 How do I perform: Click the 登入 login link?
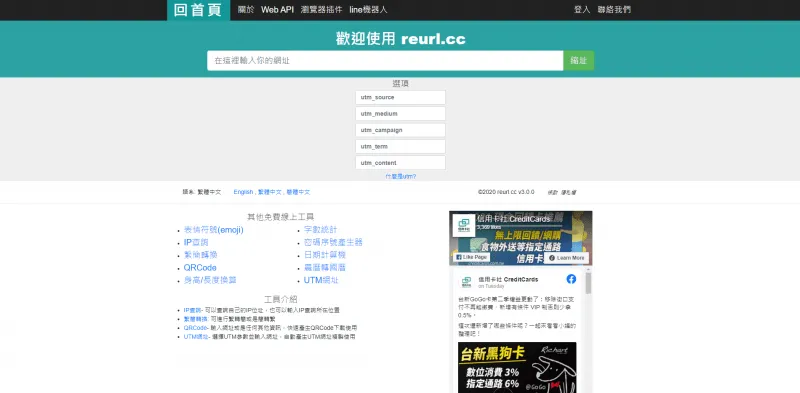pyautogui.click(x=582, y=10)
